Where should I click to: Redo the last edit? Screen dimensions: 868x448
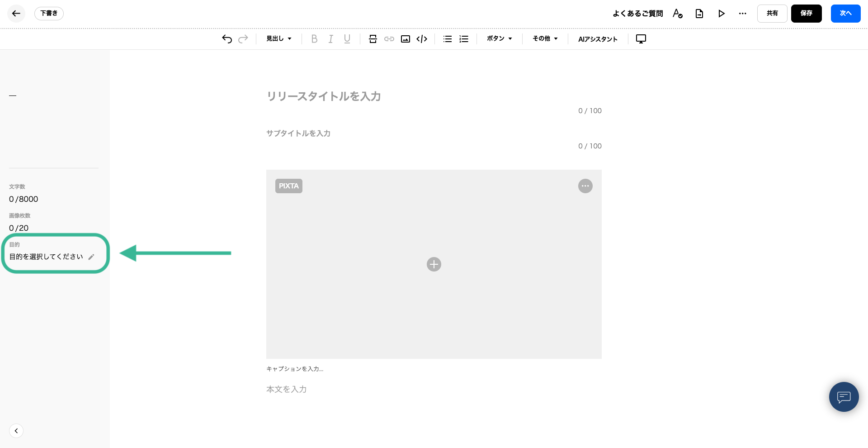tap(243, 39)
